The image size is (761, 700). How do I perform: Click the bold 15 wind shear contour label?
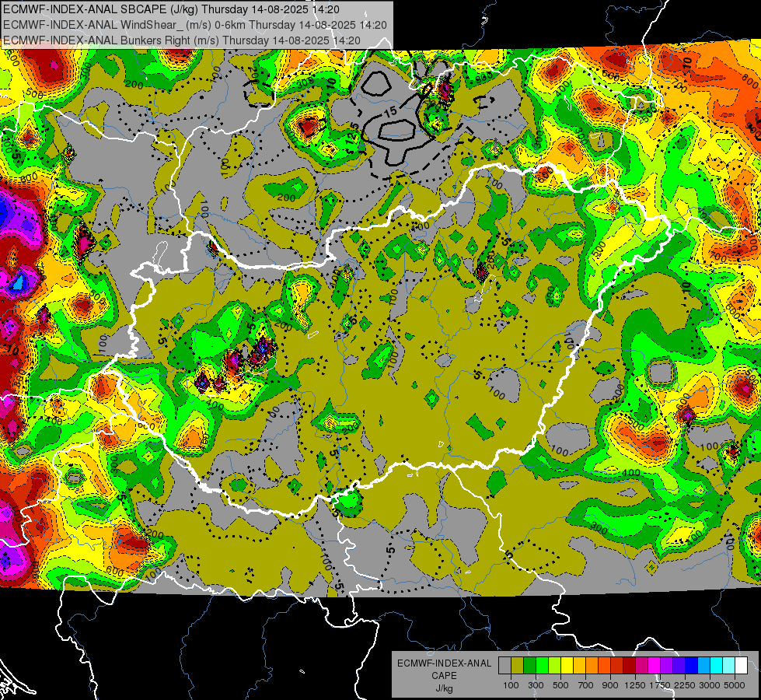point(390,112)
